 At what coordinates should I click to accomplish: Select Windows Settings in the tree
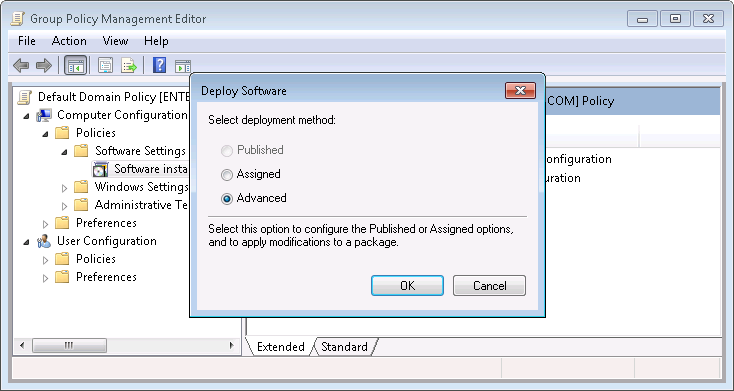pyautogui.click(x=141, y=187)
